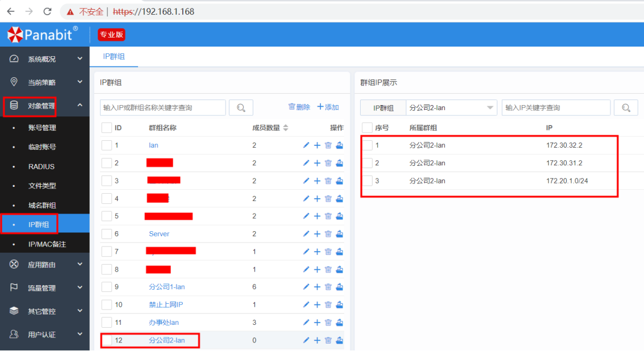Click export icon in the lan row
Viewport: 644px width, 351px height.
(340, 145)
